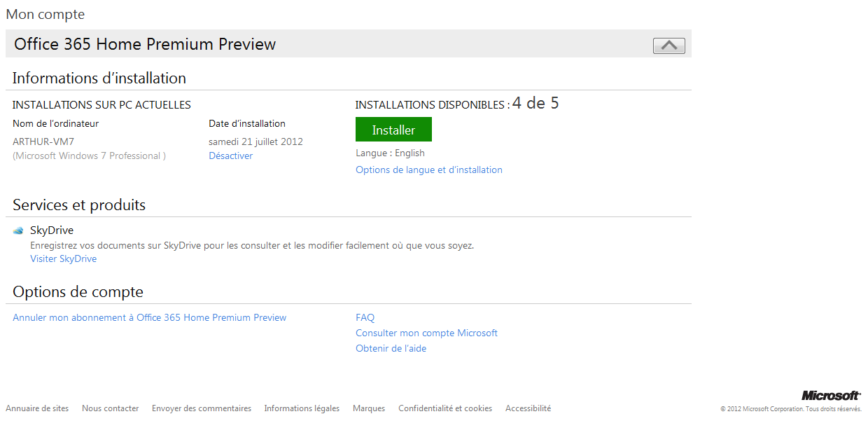868x421 pixels.
Task: Open Confidentialité et cookies footer link
Action: click(445, 408)
